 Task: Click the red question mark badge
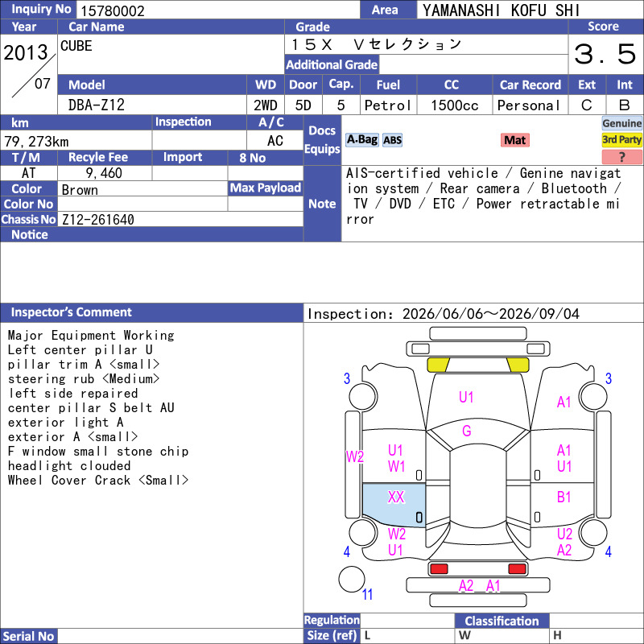click(x=621, y=157)
